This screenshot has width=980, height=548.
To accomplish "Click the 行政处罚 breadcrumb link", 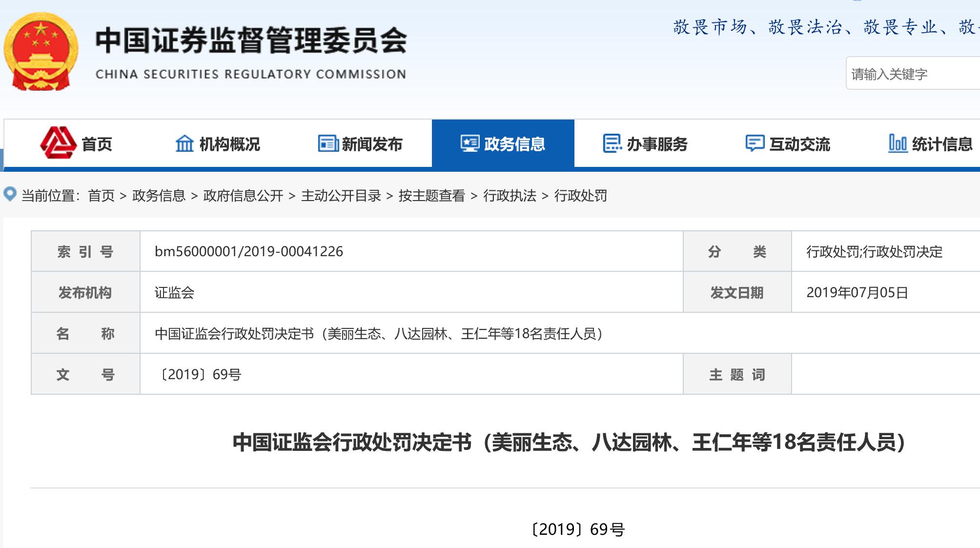I will (580, 196).
